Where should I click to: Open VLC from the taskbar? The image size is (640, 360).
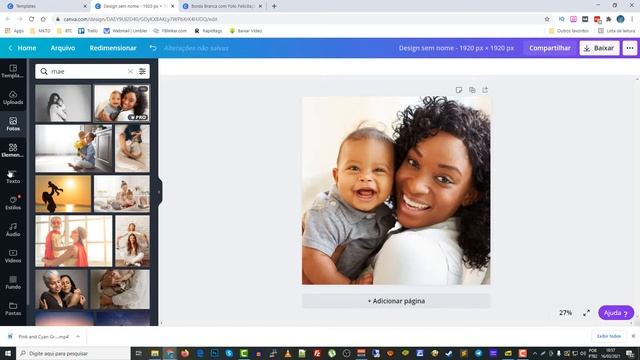(x=288, y=353)
